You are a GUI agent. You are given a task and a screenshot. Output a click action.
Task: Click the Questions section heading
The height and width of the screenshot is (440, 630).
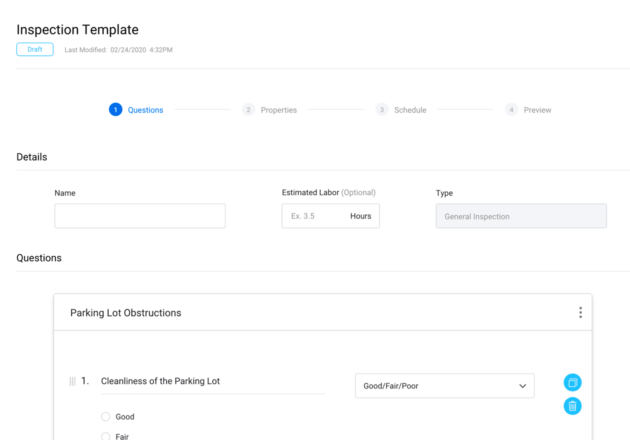point(39,258)
